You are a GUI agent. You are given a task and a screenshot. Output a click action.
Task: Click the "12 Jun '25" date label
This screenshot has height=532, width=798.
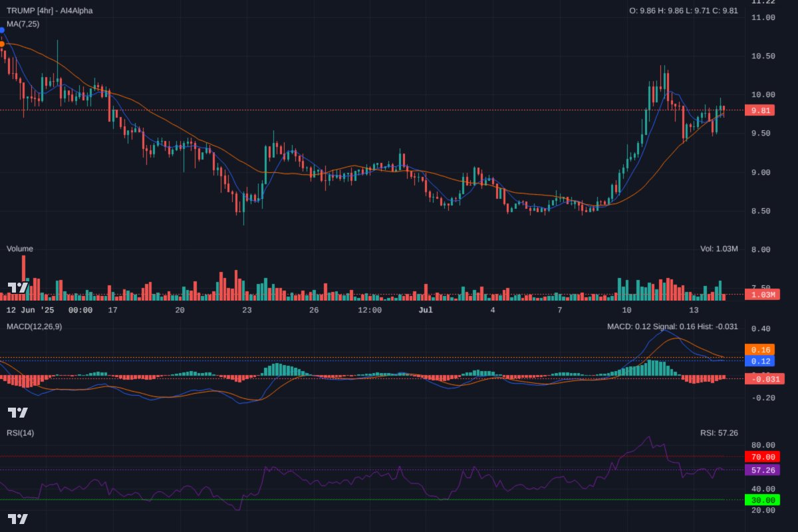(x=32, y=310)
